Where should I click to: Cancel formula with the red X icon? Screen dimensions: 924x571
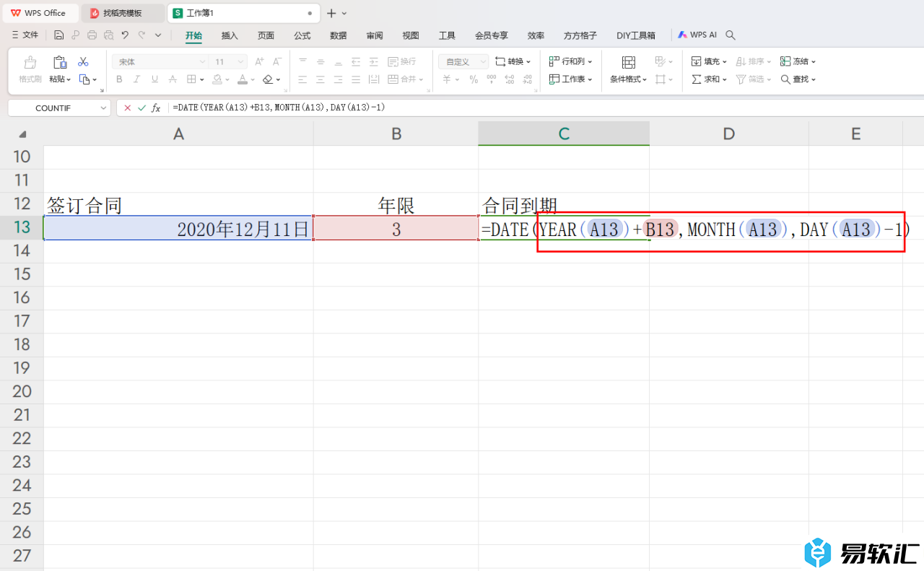click(128, 108)
